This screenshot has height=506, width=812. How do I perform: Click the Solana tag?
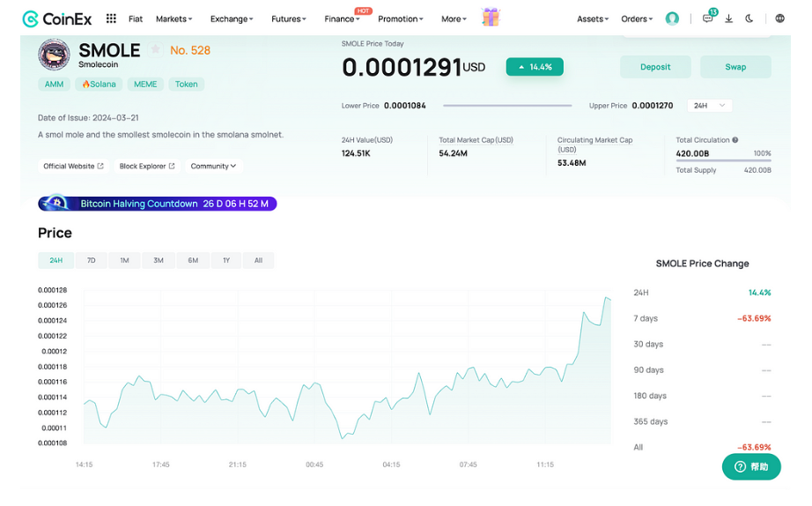[x=99, y=84]
